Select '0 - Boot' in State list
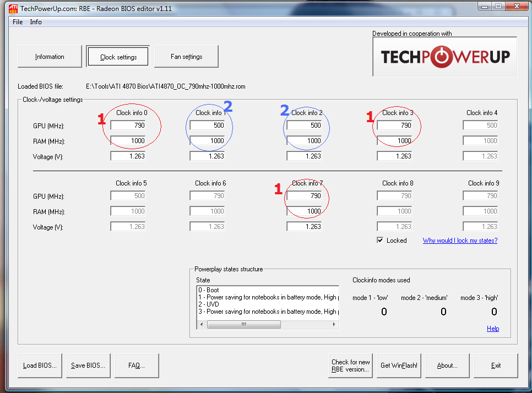532x393 pixels. click(268, 290)
